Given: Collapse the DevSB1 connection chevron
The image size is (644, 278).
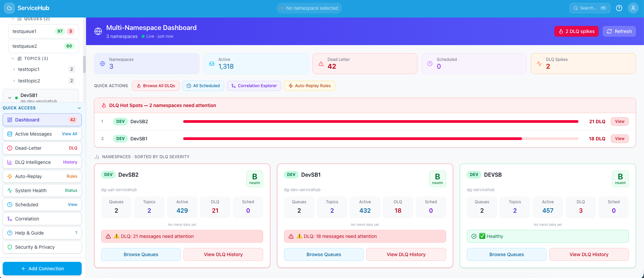Looking at the screenshot, I should [x=10, y=98].
